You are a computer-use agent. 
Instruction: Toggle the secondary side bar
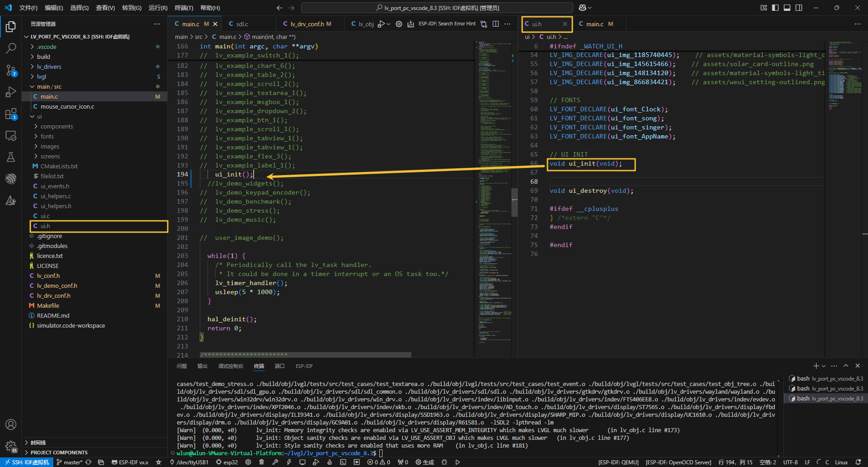(799, 8)
